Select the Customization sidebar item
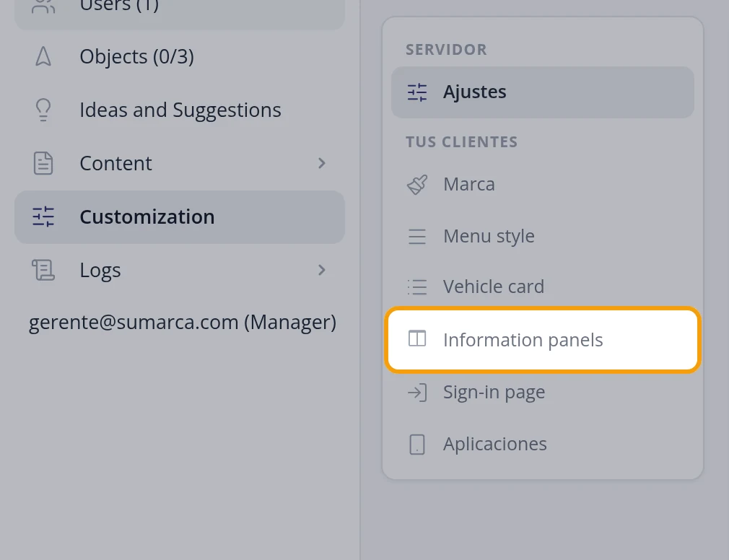Screen dimensions: 729x560 pos(180,217)
